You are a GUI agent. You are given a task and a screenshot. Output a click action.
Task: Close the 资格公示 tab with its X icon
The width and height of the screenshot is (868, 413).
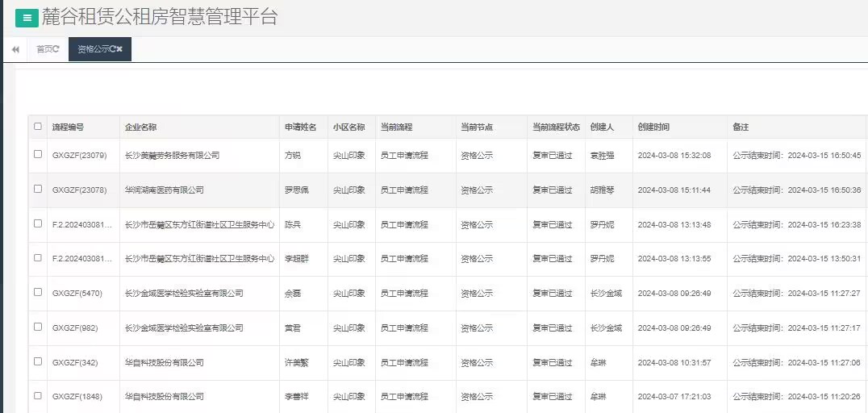pos(119,50)
